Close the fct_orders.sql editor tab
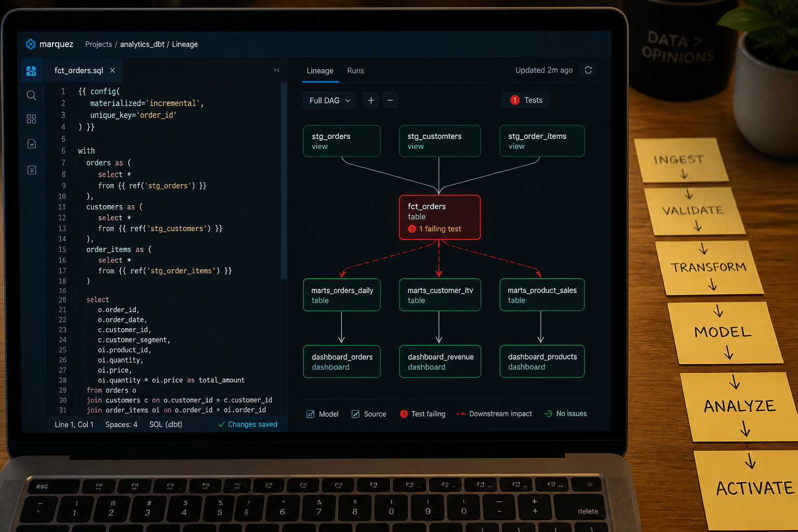Screen dimensions: 798x532 pyautogui.click(x=112, y=71)
